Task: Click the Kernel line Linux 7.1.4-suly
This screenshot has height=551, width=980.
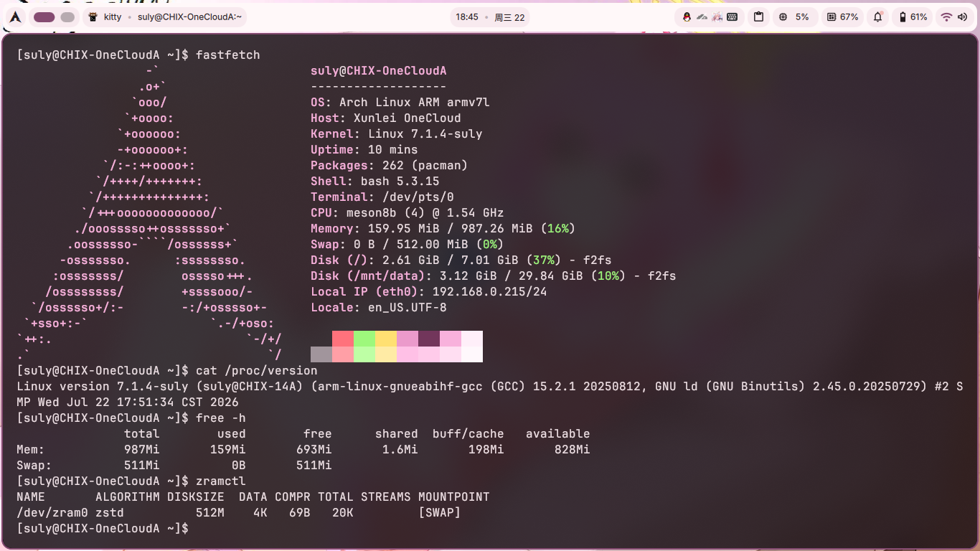Action: pyautogui.click(x=397, y=134)
